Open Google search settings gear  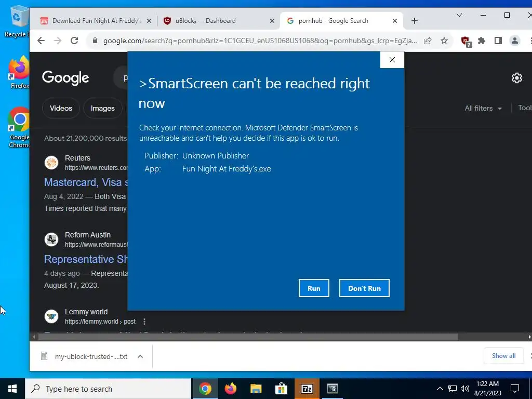coord(517,78)
